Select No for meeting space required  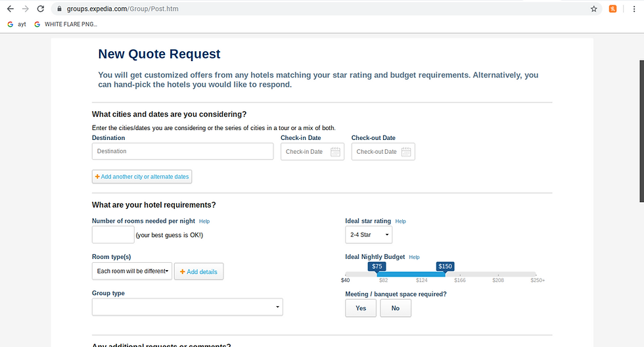pyautogui.click(x=395, y=308)
